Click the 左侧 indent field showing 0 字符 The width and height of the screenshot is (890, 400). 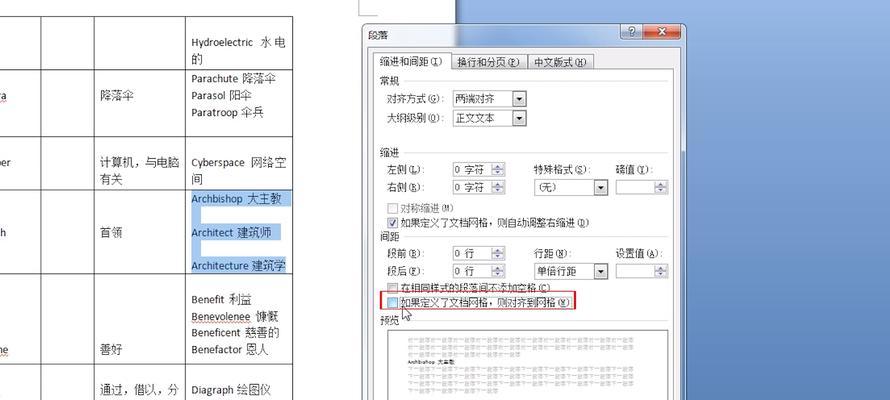472,169
